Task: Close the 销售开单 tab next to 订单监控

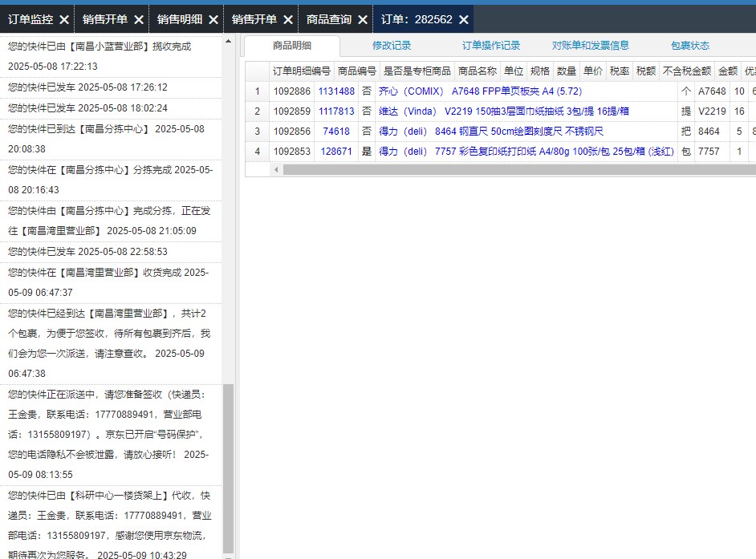Action: [139, 20]
